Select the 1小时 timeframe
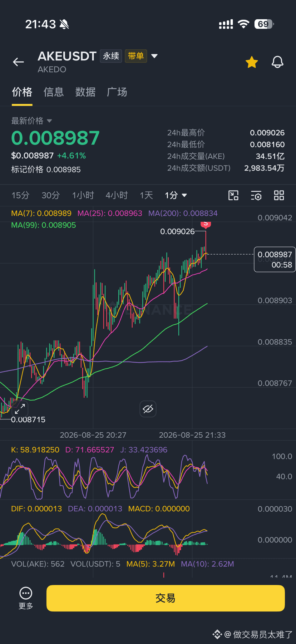This screenshot has height=644, width=296. (x=83, y=195)
